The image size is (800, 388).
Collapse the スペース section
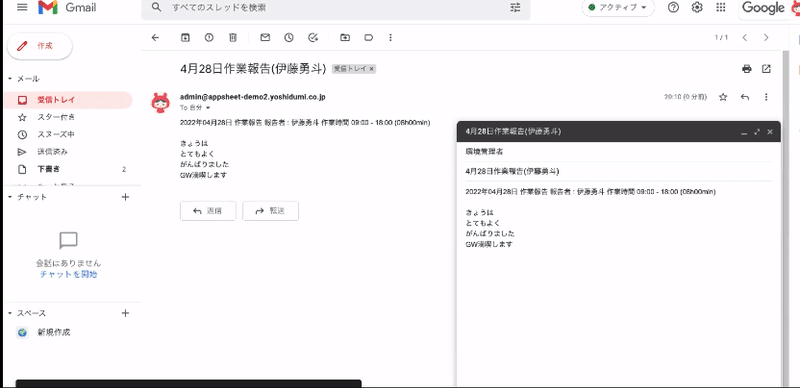[10, 313]
